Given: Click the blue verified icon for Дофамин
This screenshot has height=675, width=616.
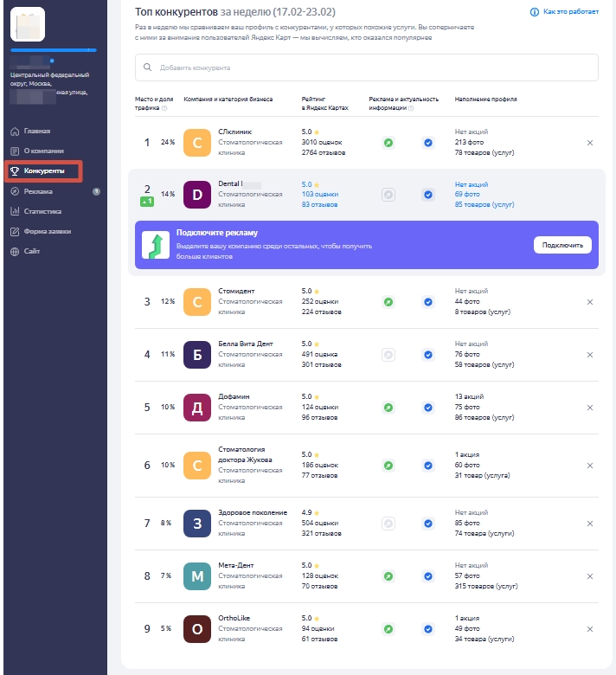Looking at the screenshot, I should (x=428, y=408).
